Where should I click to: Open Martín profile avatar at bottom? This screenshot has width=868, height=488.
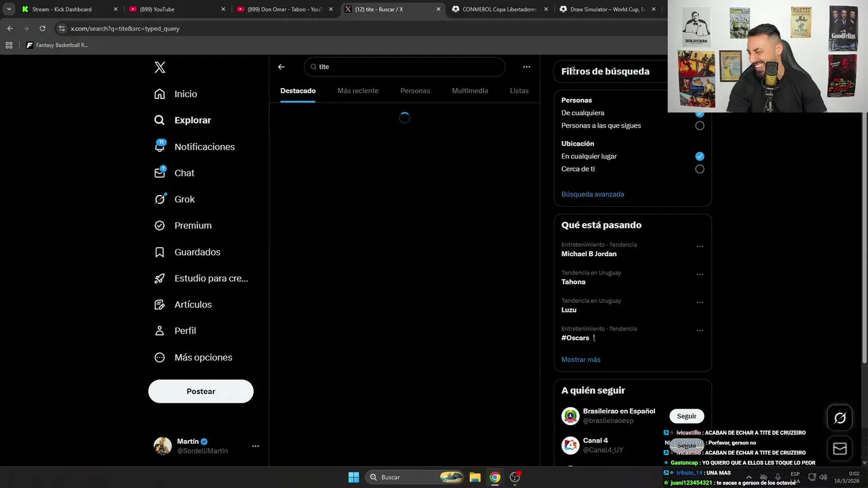pyautogui.click(x=163, y=445)
